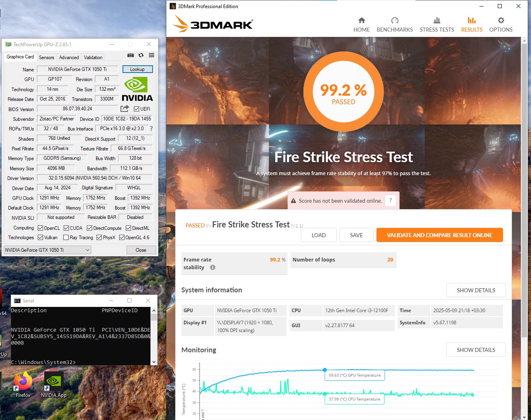Toggle Vulkan checkbox
Image resolution: width=531 pixels, height=420 pixels.
point(40,238)
